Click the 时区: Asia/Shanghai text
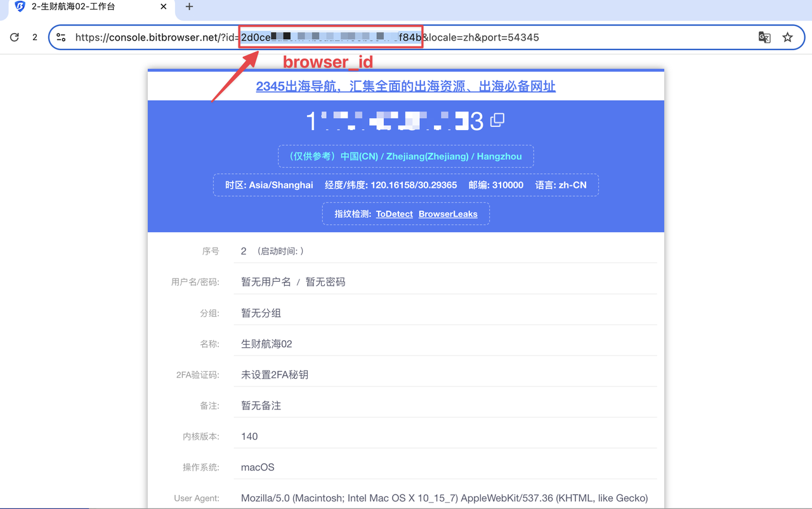Screen dimensions: 812x509 tap(269, 185)
